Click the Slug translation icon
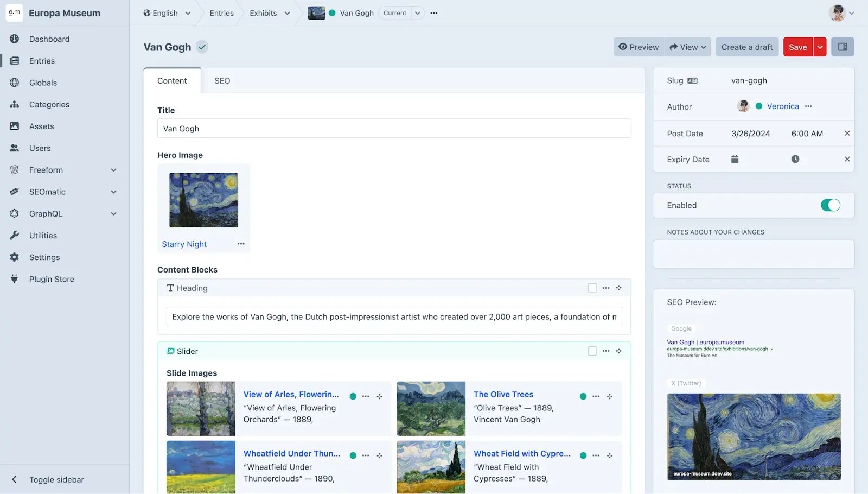 692,81
